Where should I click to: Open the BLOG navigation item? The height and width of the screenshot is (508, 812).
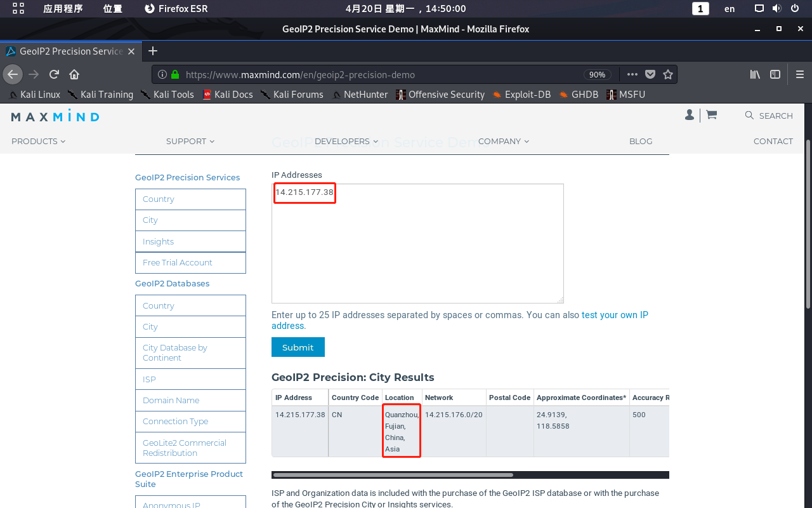(641, 141)
